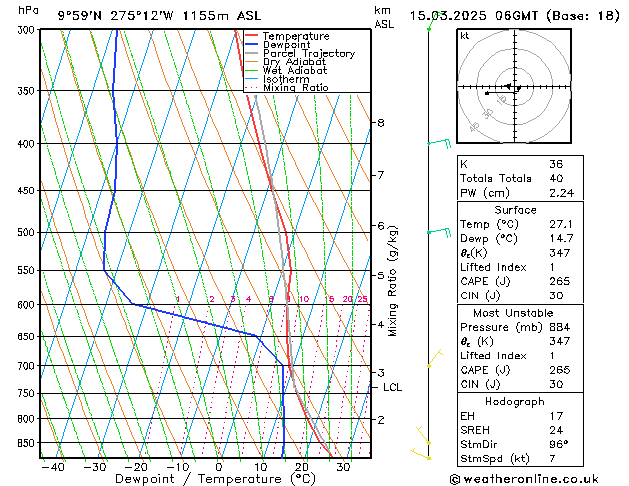Click the 500 pressure level label
This screenshot has width=629, height=486.
[x=28, y=233]
